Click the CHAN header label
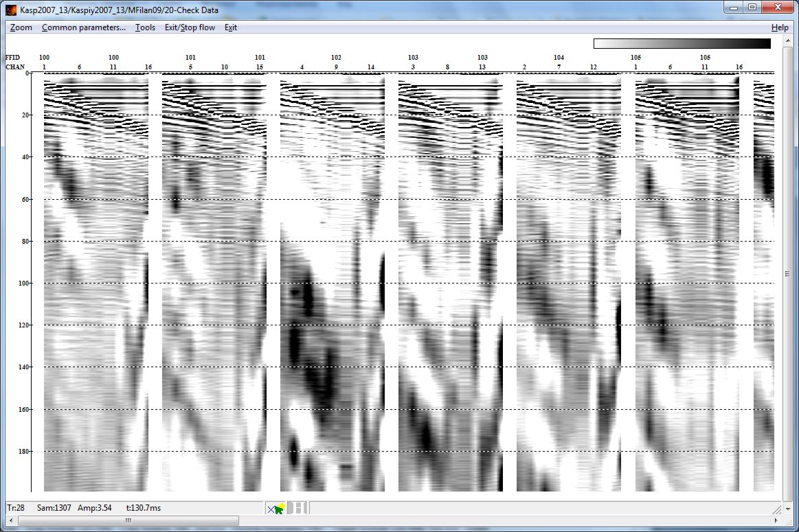The image size is (799, 532). 15,67
